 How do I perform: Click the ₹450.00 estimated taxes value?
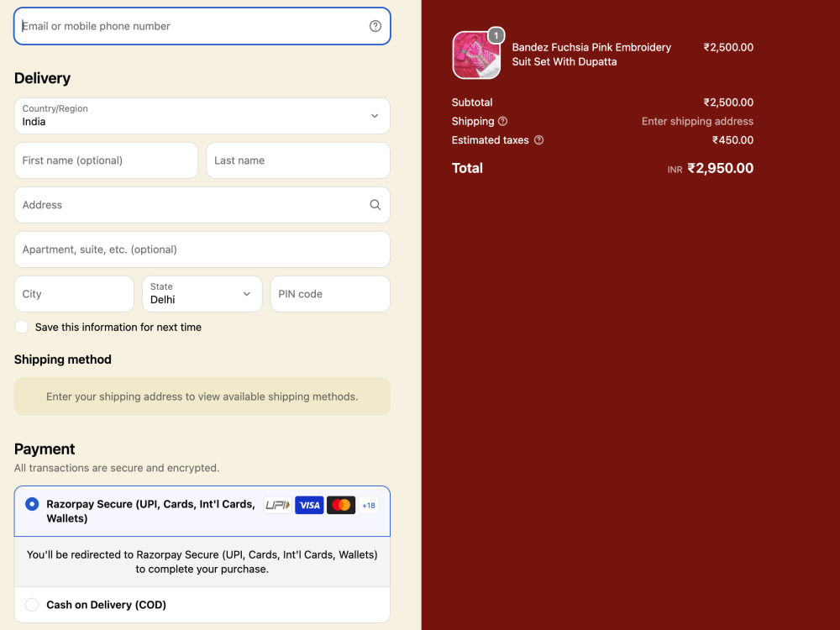click(x=732, y=139)
